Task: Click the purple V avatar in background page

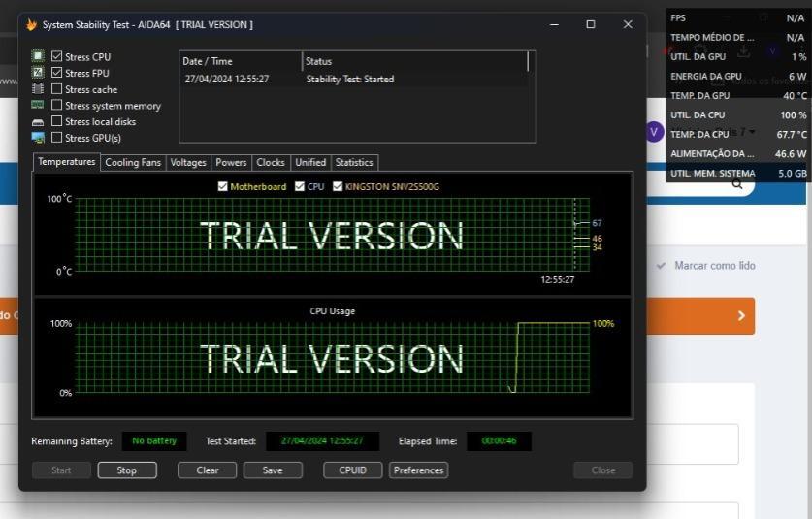Action: pyautogui.click(x=655, y=132)
